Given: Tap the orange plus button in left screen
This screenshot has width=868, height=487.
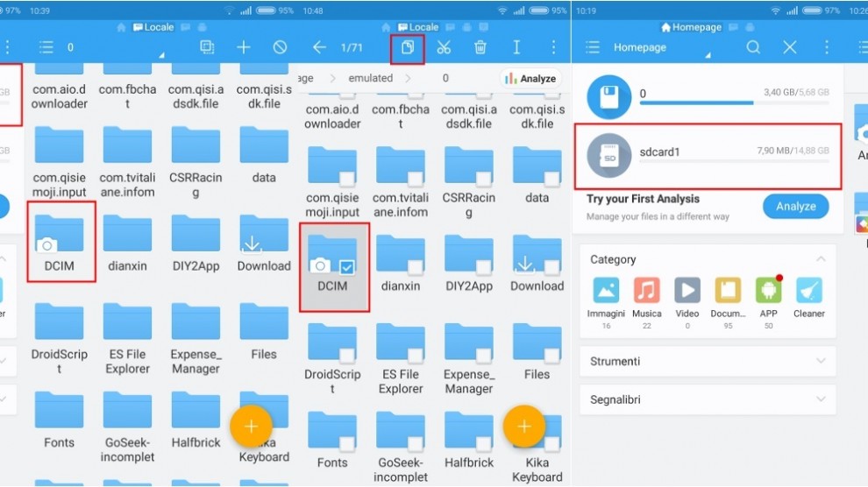Looking at the screenshot, I should [251, 427].
